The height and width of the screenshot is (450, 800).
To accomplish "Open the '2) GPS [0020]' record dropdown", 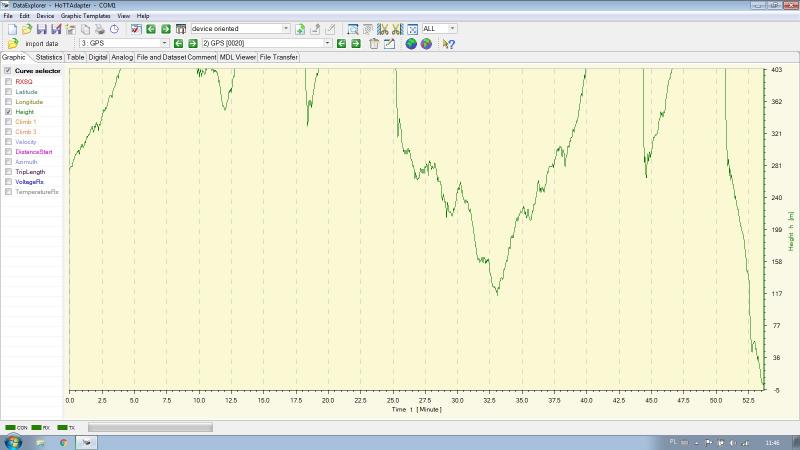I will click(x=327, y=44).
